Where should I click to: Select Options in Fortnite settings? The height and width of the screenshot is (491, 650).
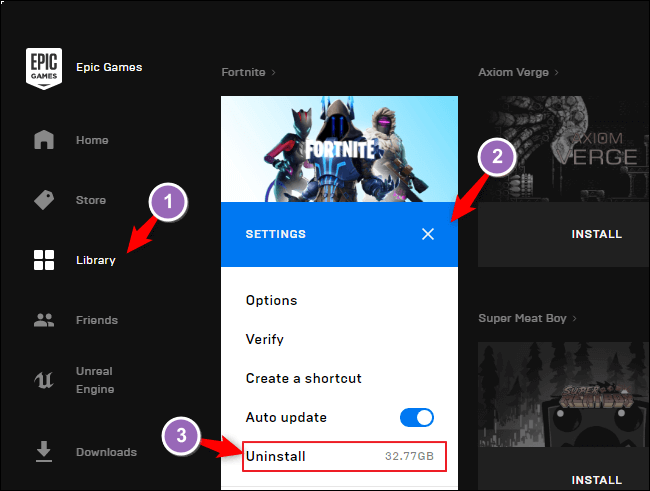pos(271,300)
